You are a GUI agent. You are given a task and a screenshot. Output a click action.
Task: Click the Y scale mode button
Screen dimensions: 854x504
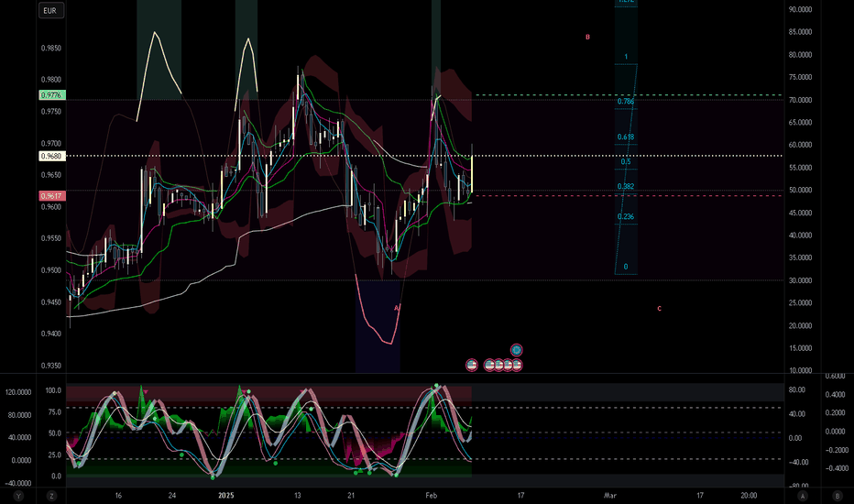pyautogui.click(x=19, y=496)
